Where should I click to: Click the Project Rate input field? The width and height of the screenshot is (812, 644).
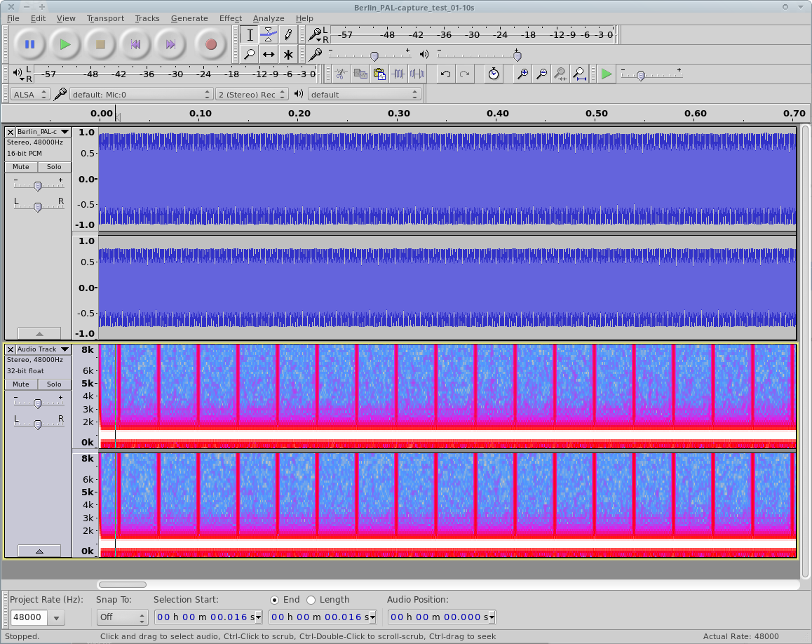coord(29,617)
